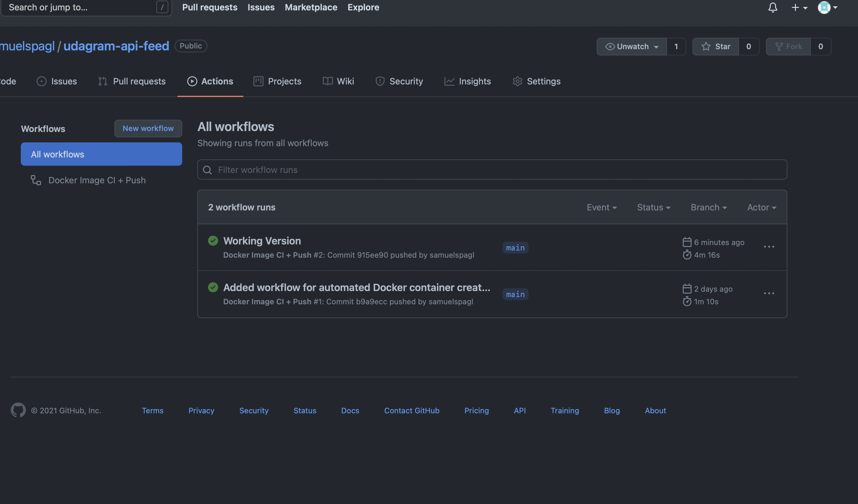
Task: Expand the Branch filter dropdown
Action: (709, 207)
